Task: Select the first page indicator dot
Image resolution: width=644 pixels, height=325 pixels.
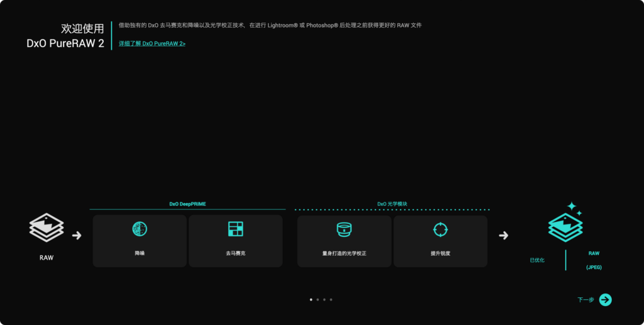Action: click(311, 300)
